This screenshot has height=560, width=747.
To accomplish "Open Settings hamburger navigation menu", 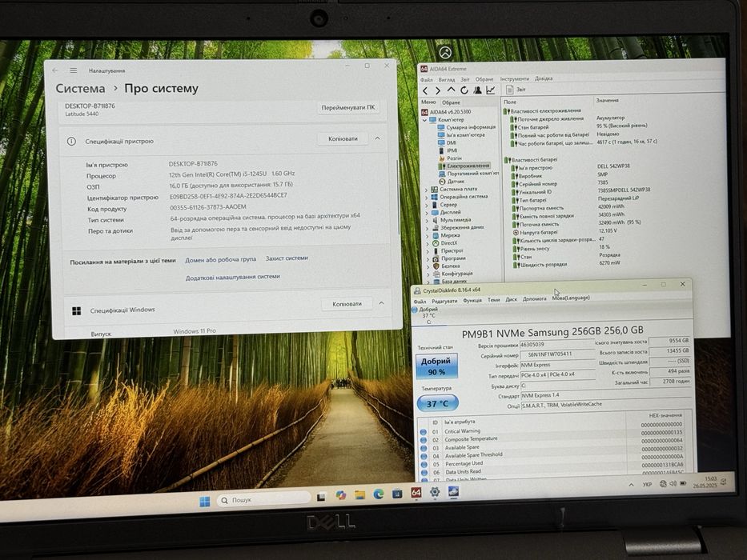I will 74,70.
